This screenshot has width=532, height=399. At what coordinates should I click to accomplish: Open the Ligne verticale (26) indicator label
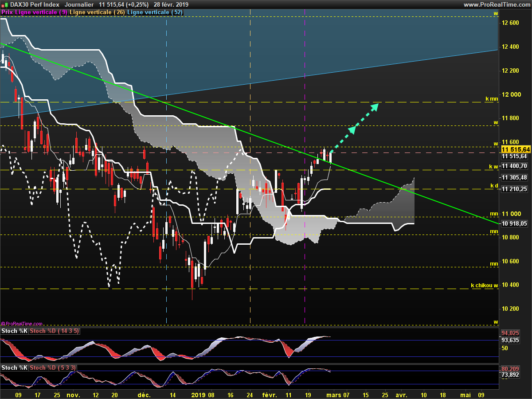coord(98,12)
